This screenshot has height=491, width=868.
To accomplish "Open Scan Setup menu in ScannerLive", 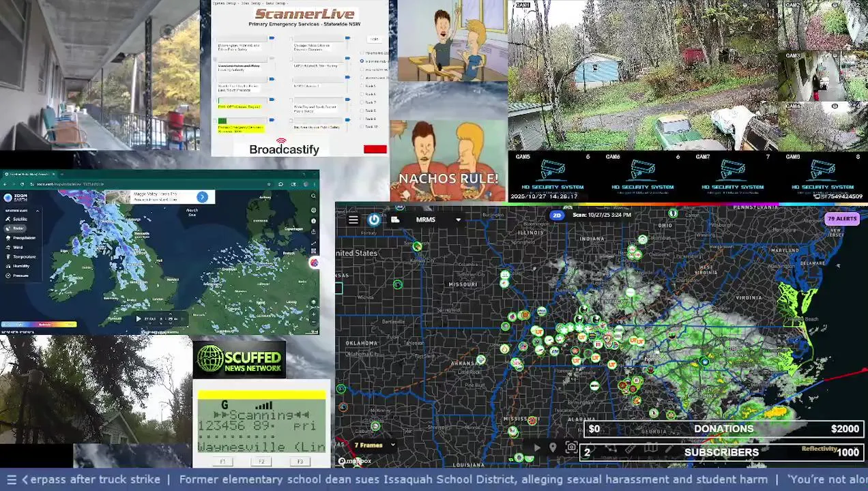I will [x=251, y=3].
